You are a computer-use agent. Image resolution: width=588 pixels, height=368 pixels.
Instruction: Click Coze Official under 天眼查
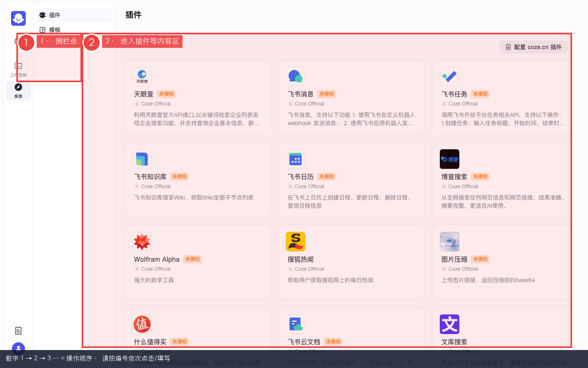[x=156, y=104]
